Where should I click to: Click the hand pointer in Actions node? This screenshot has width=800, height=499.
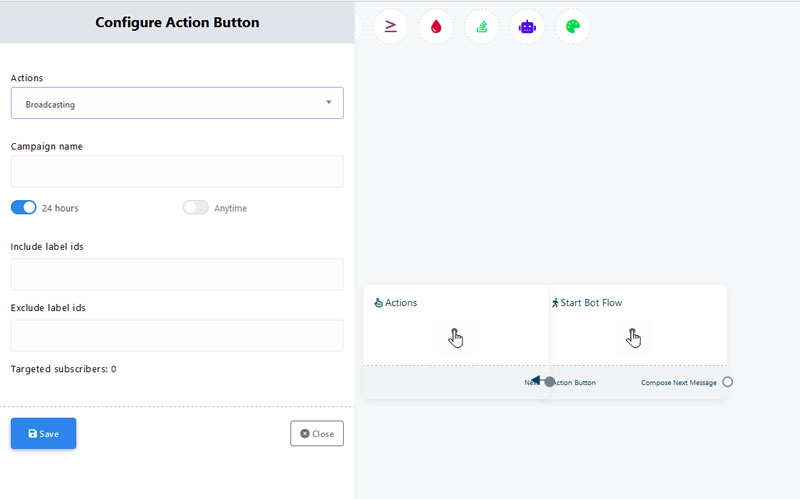pyautogui.click(x=456, y=338)
